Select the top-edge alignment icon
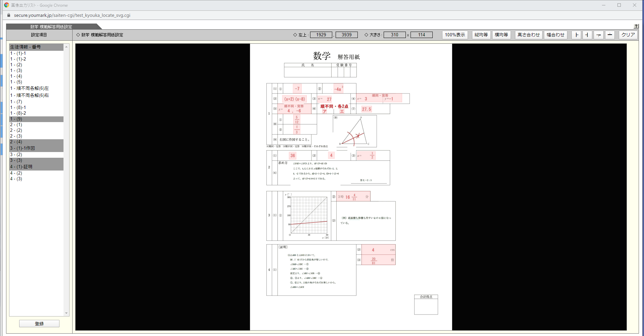Screen dimensions: 644x336 click(x=598, y=35)
